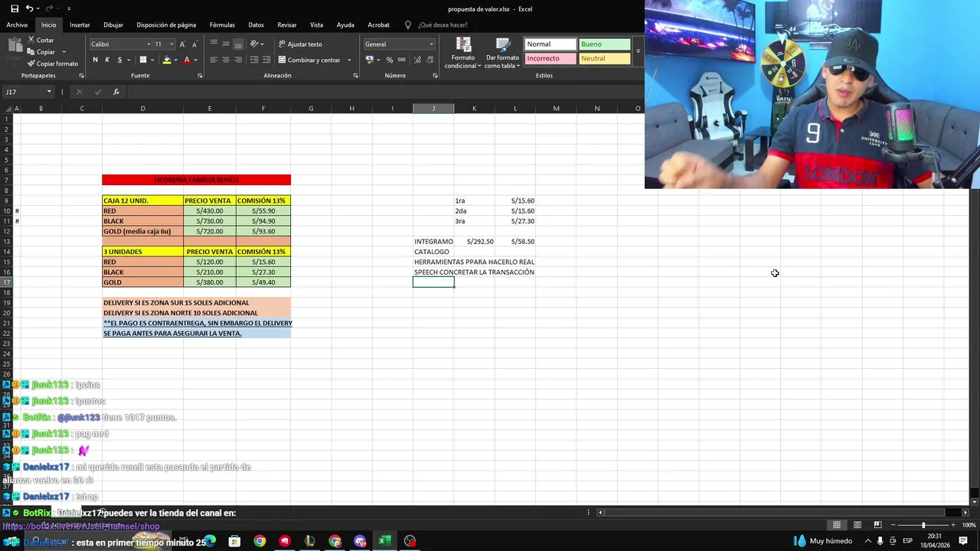The width and height of the screenshot is (980, 551).
Task: Decrease the cell indent
Action: pos(253,60)
